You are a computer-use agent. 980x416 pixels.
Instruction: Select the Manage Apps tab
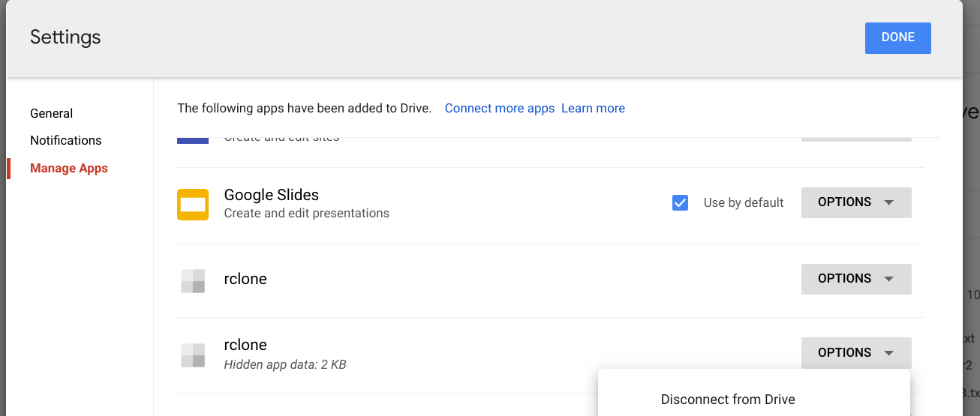click(69, 169)
